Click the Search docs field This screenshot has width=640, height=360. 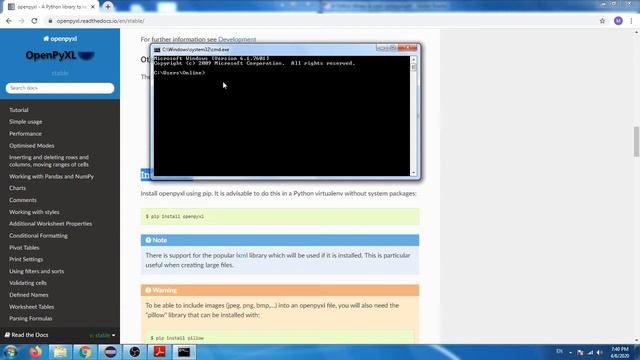point(60,88)
